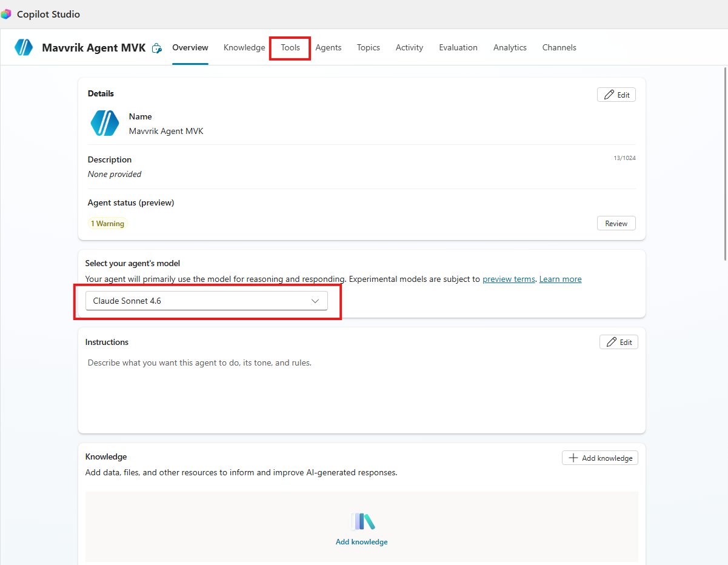Click the Instructions description text field
The width and height of the screenshot is (728, 565).
pos(362,388)
